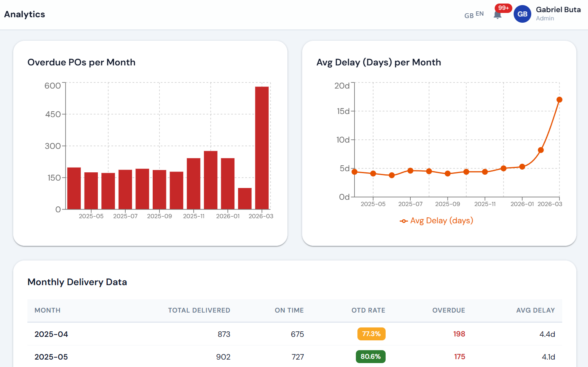This screenshot has height=367, width=588.
Task: Toggle the Avg Delay (days) legend
Action: [x=436, y=221]
